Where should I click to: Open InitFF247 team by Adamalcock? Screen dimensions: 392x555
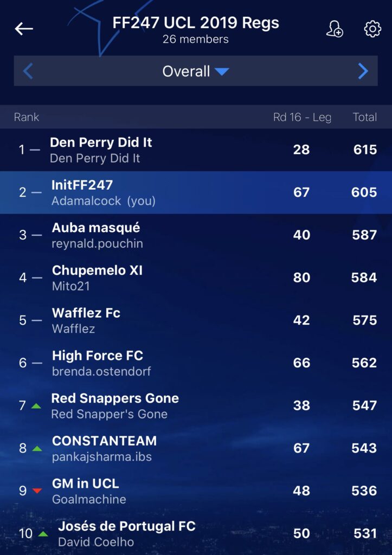pos(196,192)
